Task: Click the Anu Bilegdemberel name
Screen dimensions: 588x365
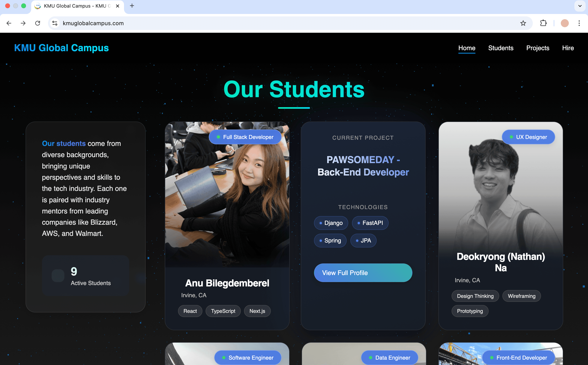Action: point(227,283)
